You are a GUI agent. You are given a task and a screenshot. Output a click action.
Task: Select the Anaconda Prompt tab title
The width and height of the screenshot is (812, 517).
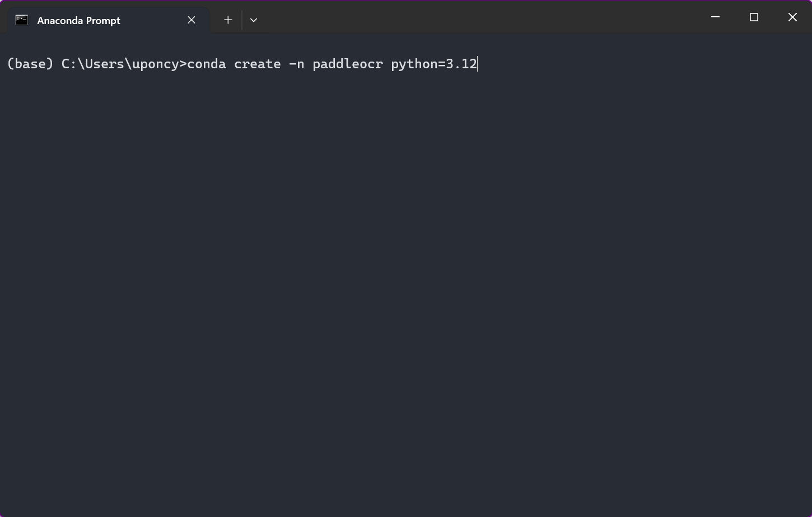[x=79, y=21]
